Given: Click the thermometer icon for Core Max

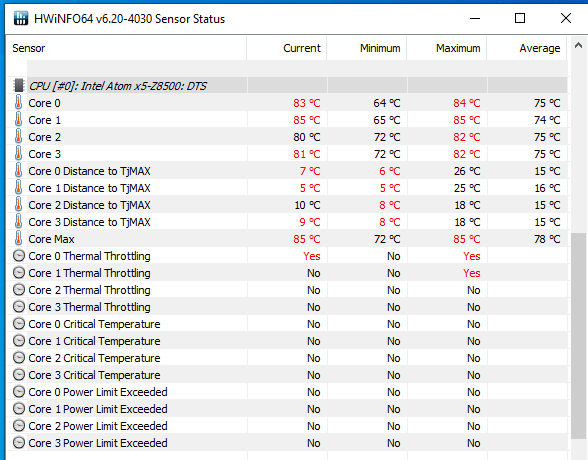Looking at the screenshot, I should pos(18,238).
